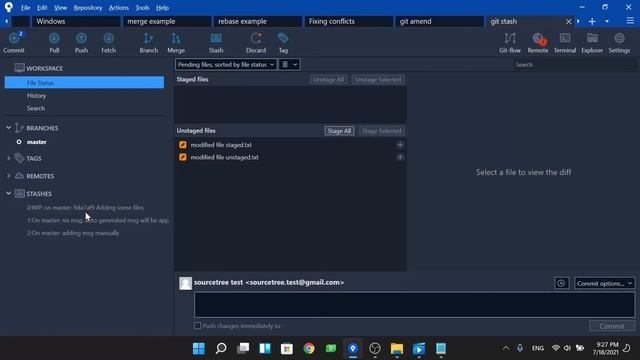
Task: Open the file list view mode dropdown
Action: tap(289, 64)
